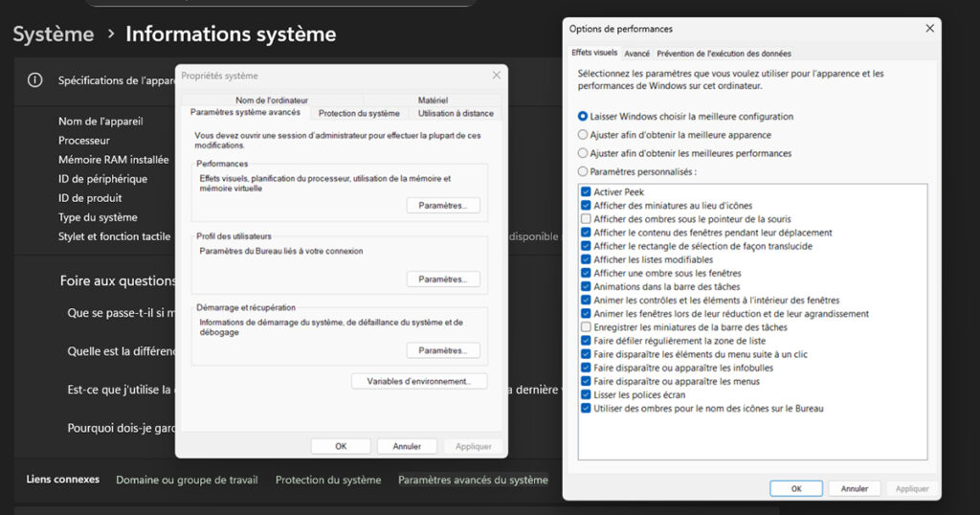Close the Propriétés système dialog

pos(496,76)
